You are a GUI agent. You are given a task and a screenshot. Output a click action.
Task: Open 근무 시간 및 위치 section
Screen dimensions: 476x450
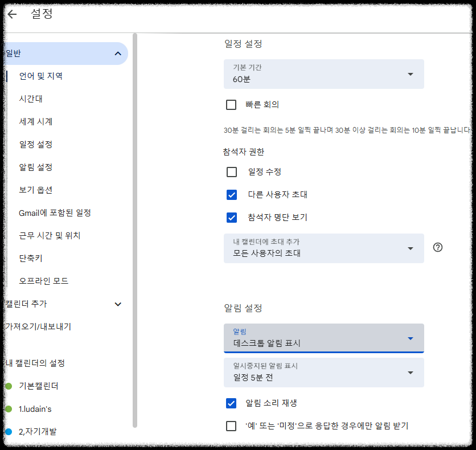50,235
